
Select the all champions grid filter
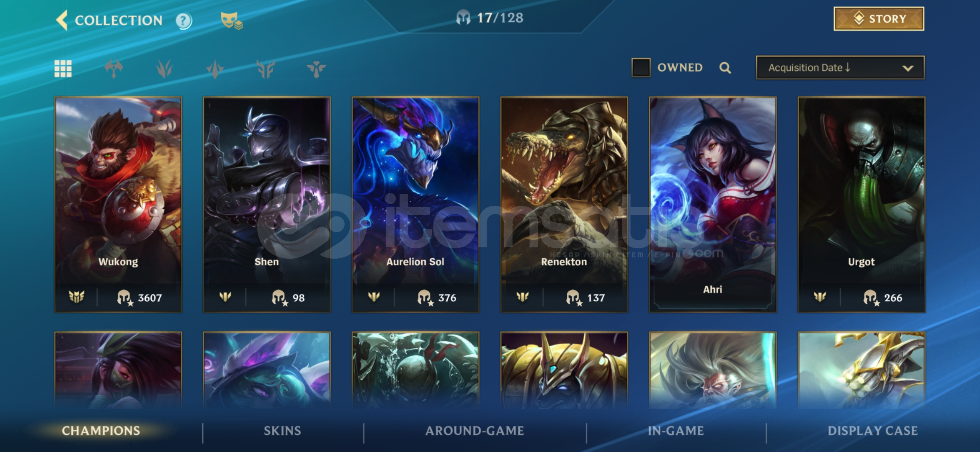[63, 69]
